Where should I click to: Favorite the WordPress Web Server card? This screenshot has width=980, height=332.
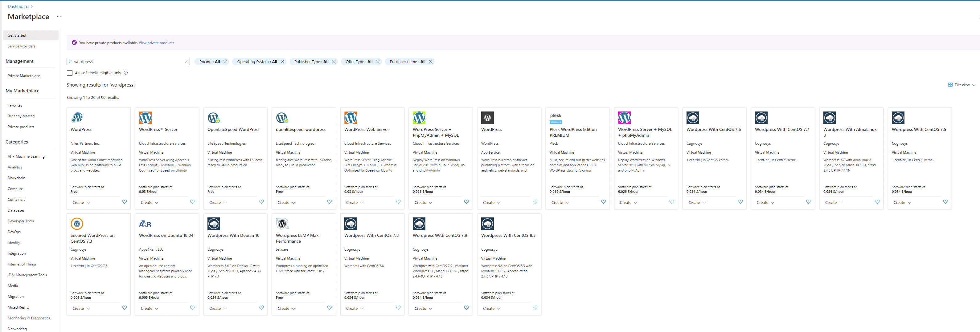point(398,202)
